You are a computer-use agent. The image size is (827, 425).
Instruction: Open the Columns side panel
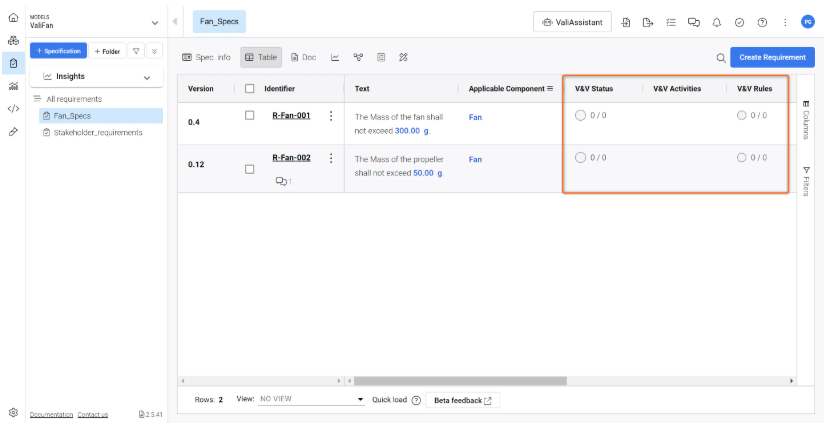coord(805,120)
